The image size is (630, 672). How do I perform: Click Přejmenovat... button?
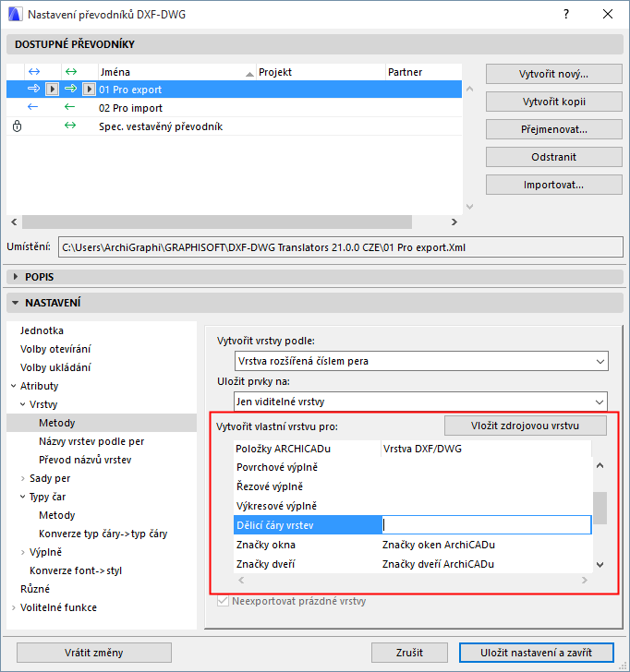[x=553, y=129]
